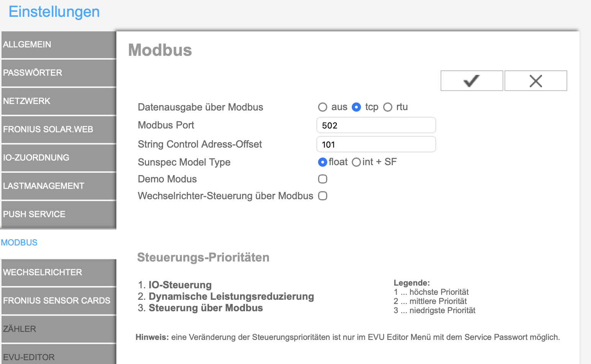Viewport: 591px width, 364px height.
Task: Open the Passwörter settings tab
Action: (59, 73)
